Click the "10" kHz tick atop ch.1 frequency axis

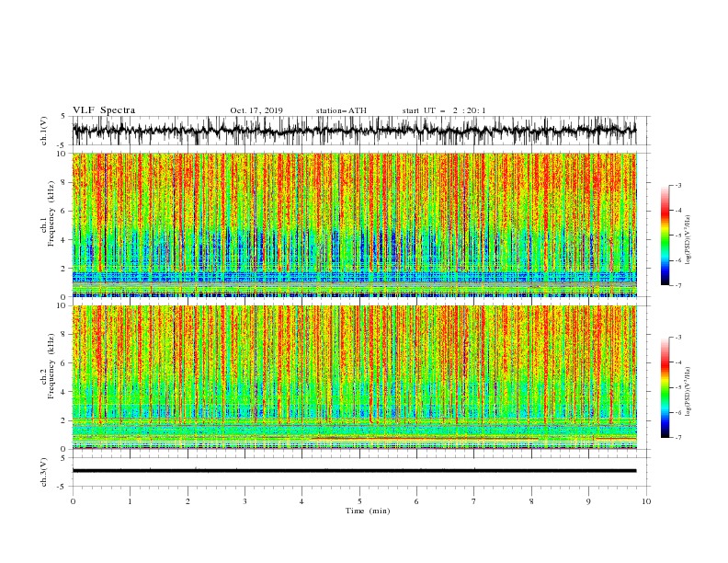pyautogui.click(x=63, y=154)
